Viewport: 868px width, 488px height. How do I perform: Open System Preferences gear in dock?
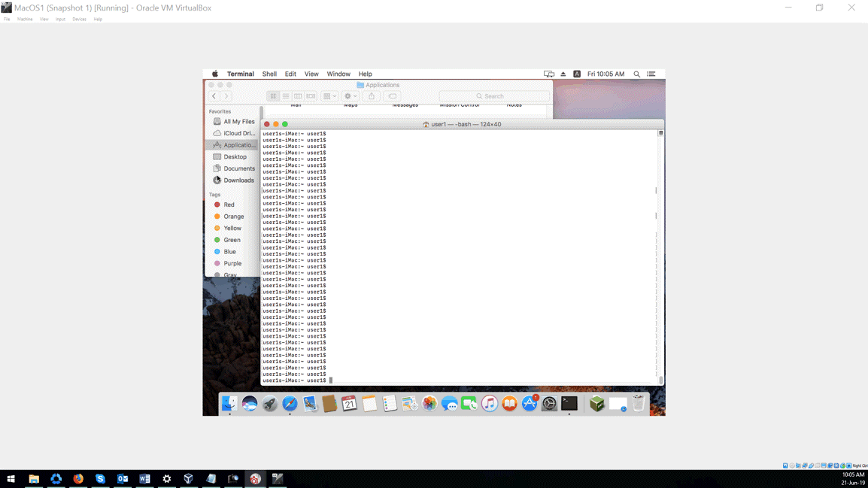(549, 403)
